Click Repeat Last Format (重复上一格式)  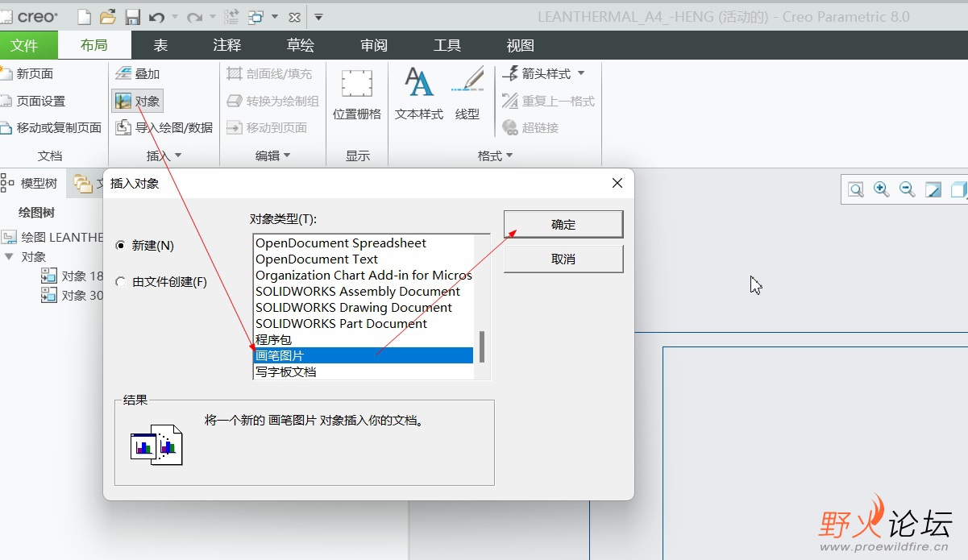[x=548, y=101]
